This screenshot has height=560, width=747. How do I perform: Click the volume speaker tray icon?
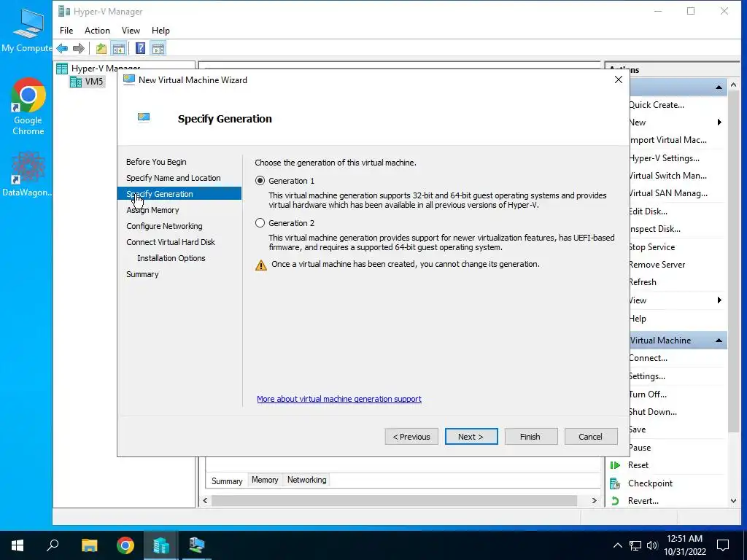tap(652, 545)
